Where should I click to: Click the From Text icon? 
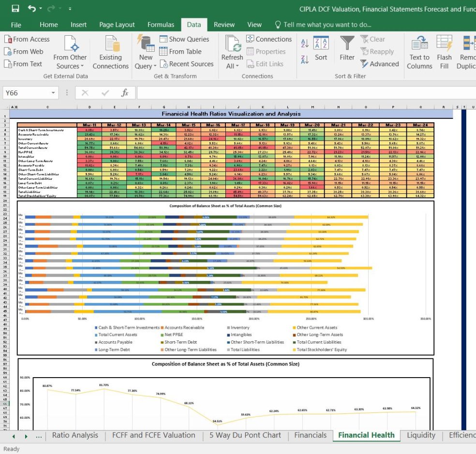8,64
